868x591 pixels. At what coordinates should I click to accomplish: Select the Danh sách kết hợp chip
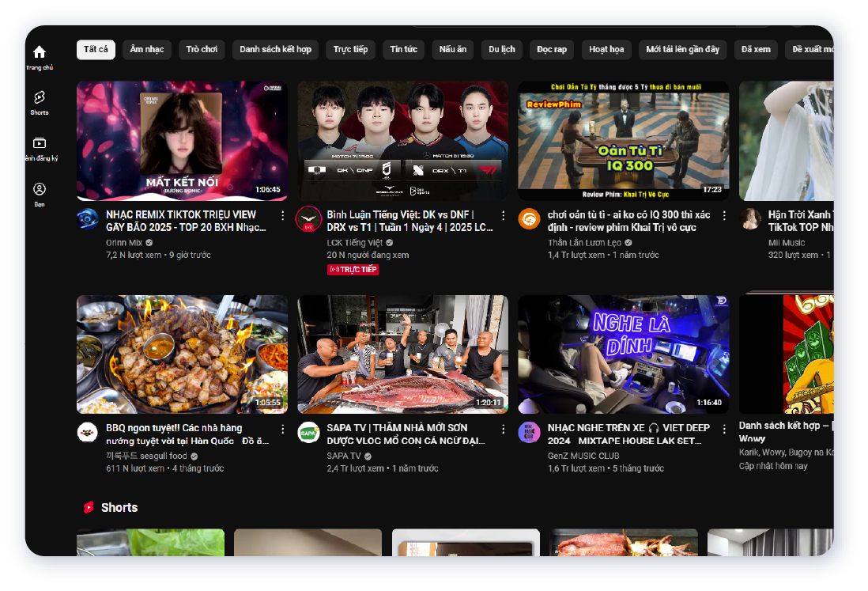click(275, 49)
